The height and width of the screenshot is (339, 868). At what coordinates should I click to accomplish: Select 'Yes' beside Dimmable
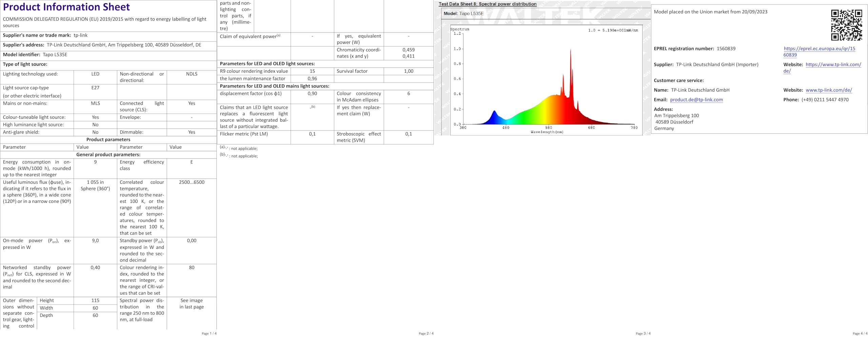(192, 132)
